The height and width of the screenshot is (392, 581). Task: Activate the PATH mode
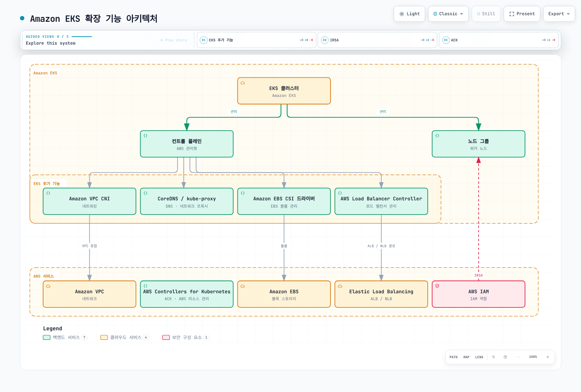click(454, 357)
